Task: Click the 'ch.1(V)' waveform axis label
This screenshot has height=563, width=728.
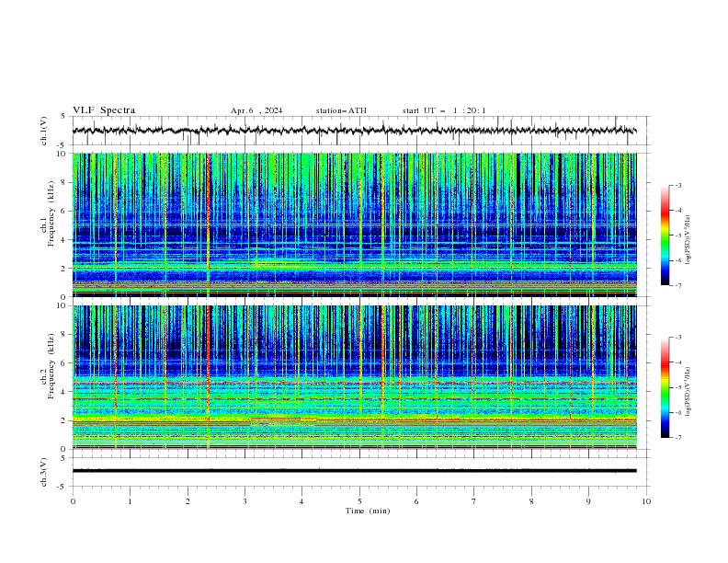Action: click(x=43, y=131)
